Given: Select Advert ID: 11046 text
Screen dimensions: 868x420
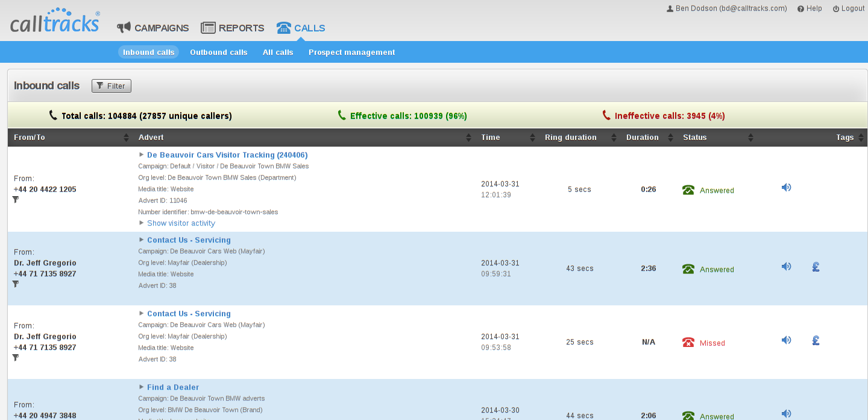Looking at the screenshot, I should (x=163, y=201).
